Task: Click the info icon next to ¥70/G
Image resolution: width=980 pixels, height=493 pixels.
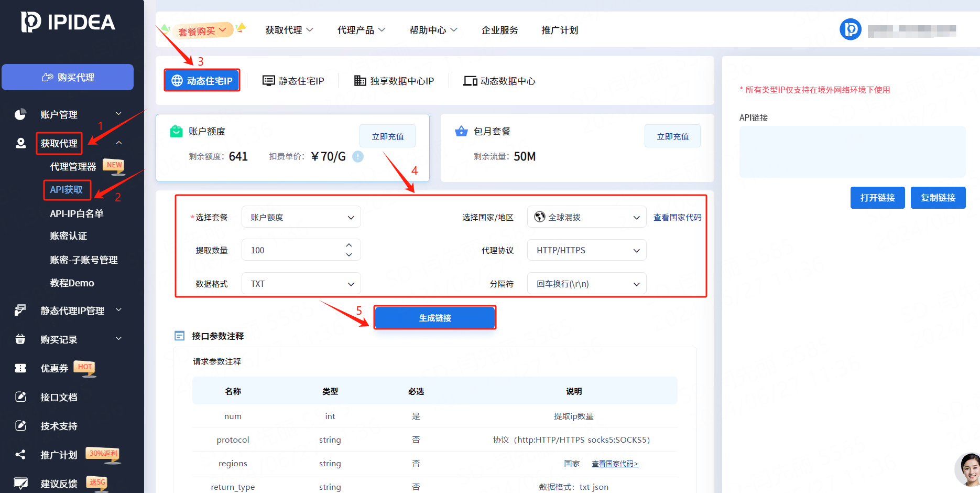Action: click(x=358, y=156)
